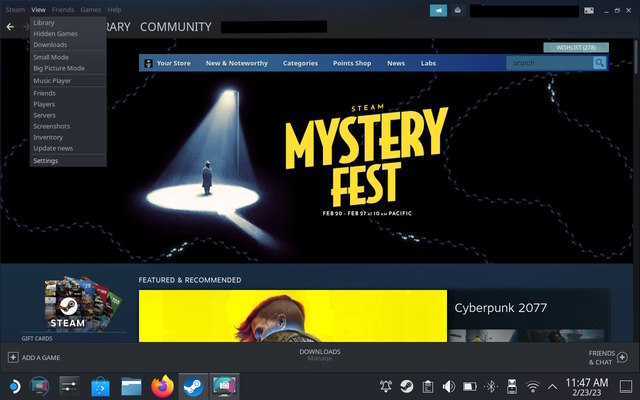Open Library from the View menu
Viewport: 640px width, 400px height.
click(x=44, y=23)
